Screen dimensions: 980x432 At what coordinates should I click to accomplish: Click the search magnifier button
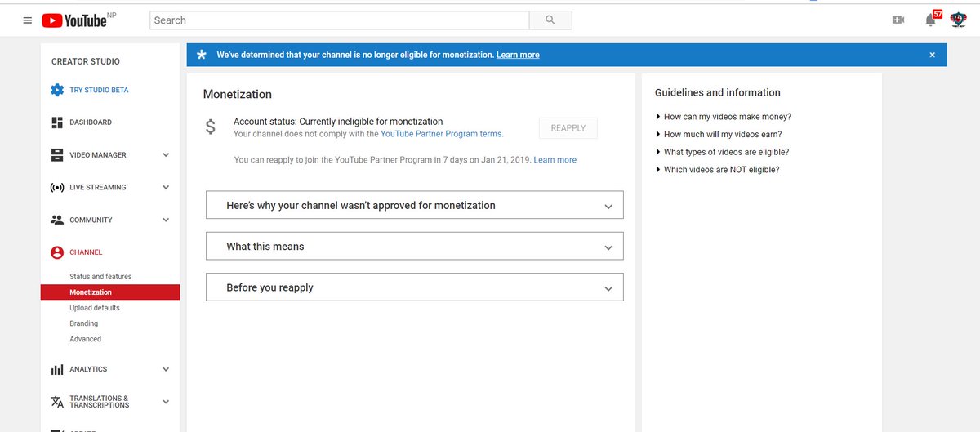point(550,20)
